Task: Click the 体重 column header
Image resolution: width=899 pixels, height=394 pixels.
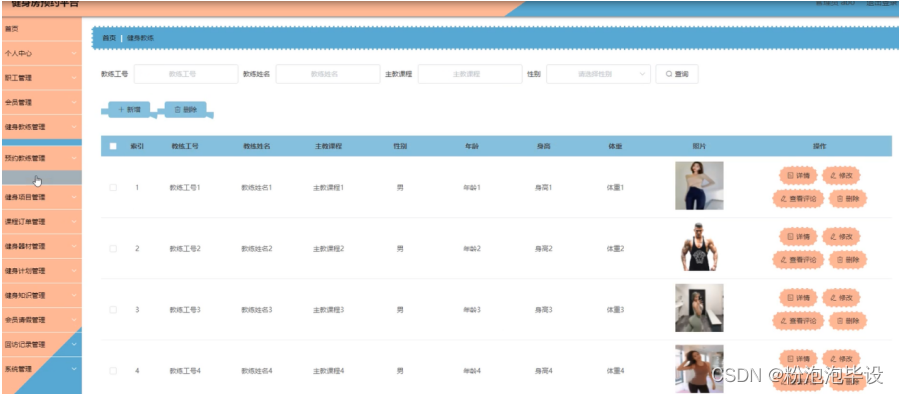Action: tap(615, 146)
